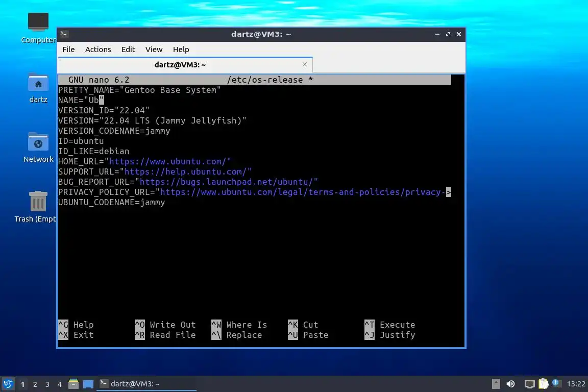This screenshot has height=392, width=588.
Task: Click the show desktop icon in the taskbar
Action: tap(88, 384)
